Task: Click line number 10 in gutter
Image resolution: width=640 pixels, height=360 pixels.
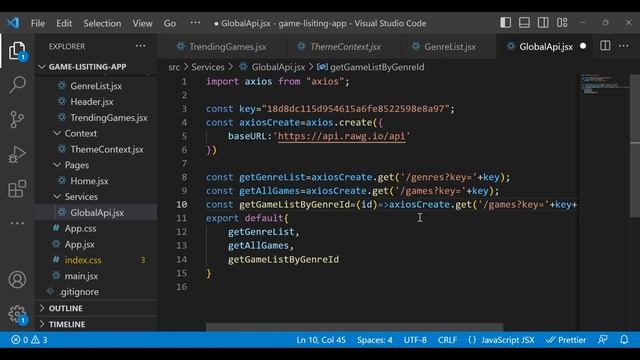Action: [x=182, y=204]
